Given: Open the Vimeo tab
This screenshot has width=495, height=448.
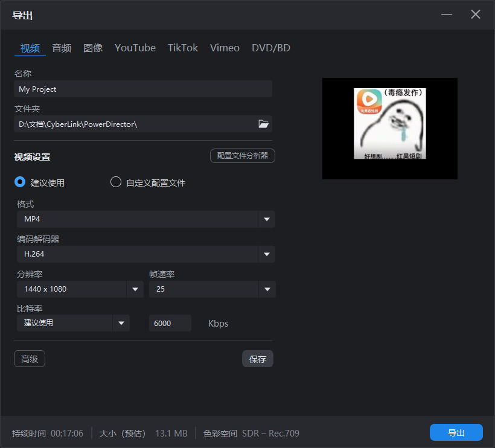Looking at the screenshot, I should pyautogui.click(x=225, y=48).
